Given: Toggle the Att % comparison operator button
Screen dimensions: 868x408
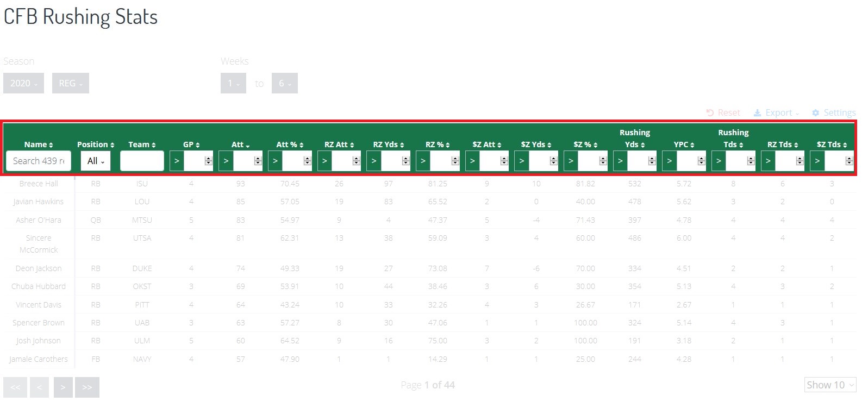Looking at the screenshot, I should 275,161.
